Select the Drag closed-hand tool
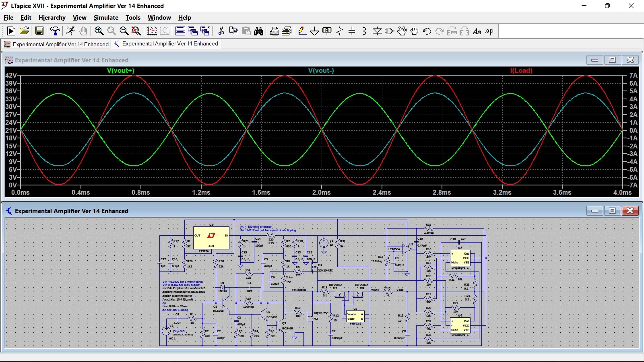This screenshot has height=362, width=644. pos(414,31)
